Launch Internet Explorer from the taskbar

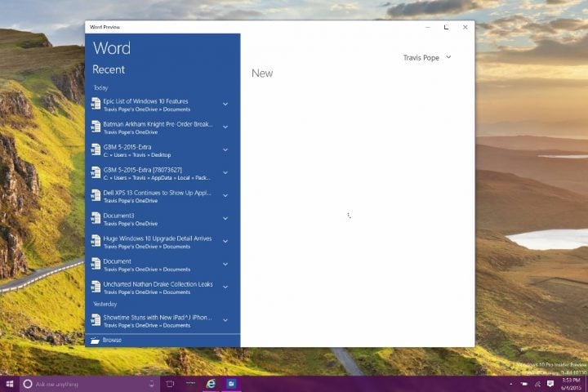[212, 383]
